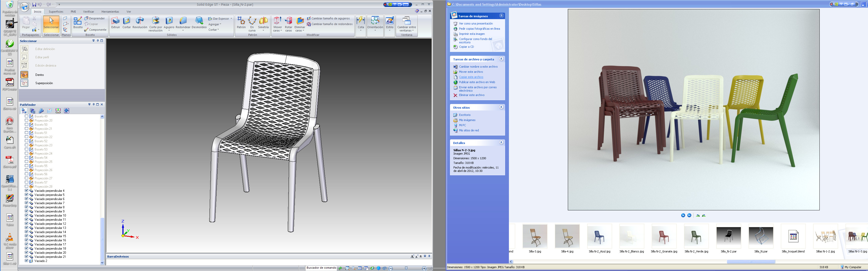Choose the En curva pattern tool
The width and height of the screenshot is (868, 271).
252,24
